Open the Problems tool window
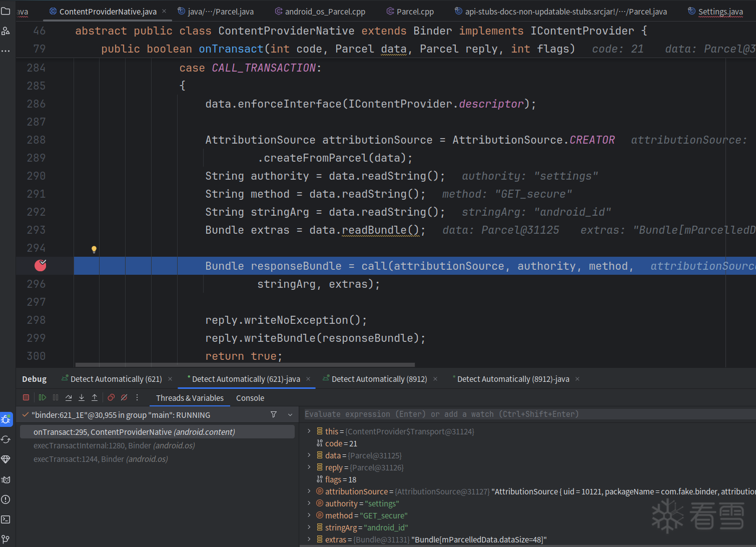This screenshot has height=547, width=756. click(x=6, y=499)
